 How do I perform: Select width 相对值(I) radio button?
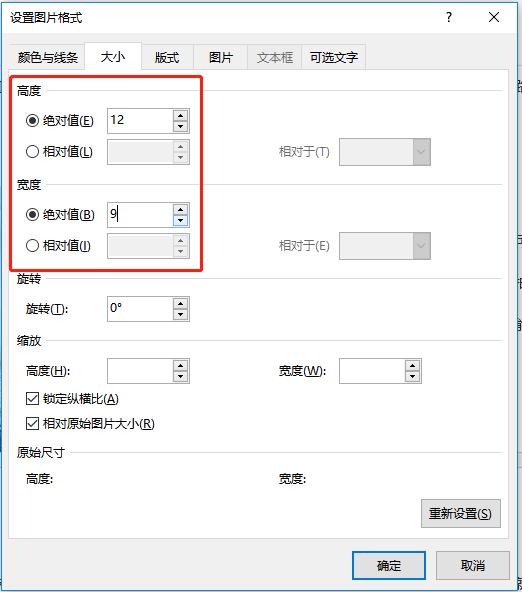click(32, 246)
